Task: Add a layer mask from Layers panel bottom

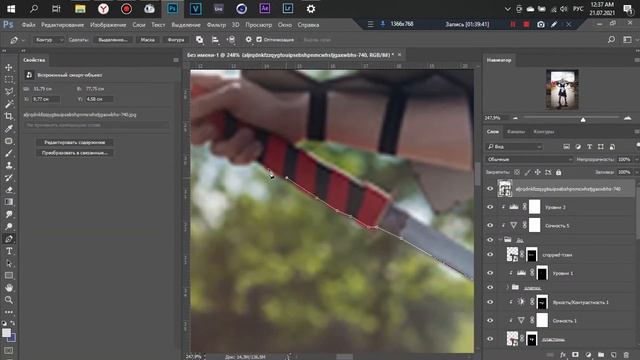Action: tap(576, 355)
